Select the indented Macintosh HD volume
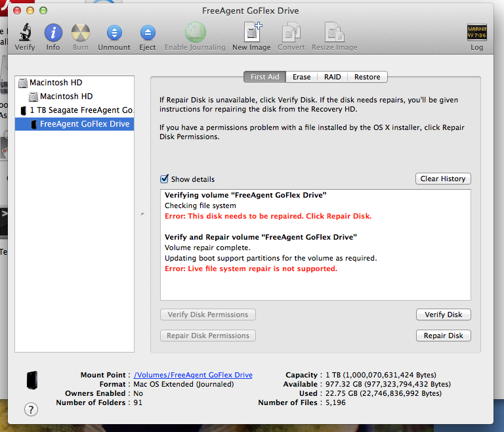 (74, 97)
